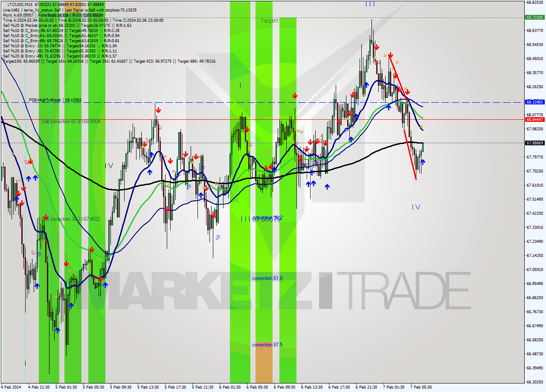This screenshot has width=546, height=392.
Task: Click the highlighted 68.72195 price tag
Action: 535,17
